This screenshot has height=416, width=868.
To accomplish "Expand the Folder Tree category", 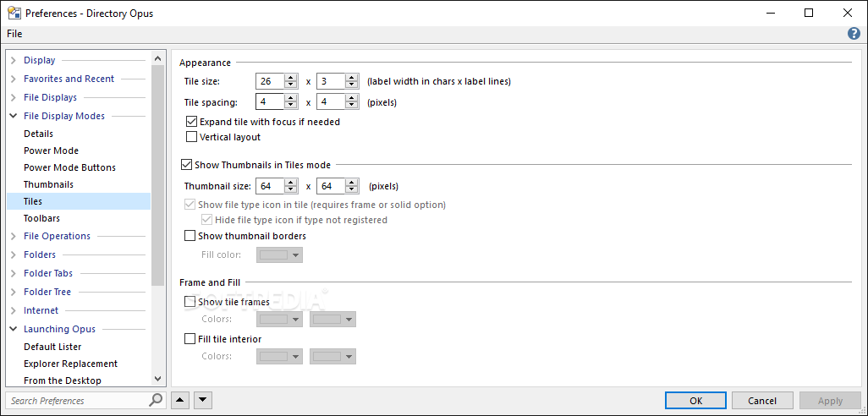I will coord(14,292).
